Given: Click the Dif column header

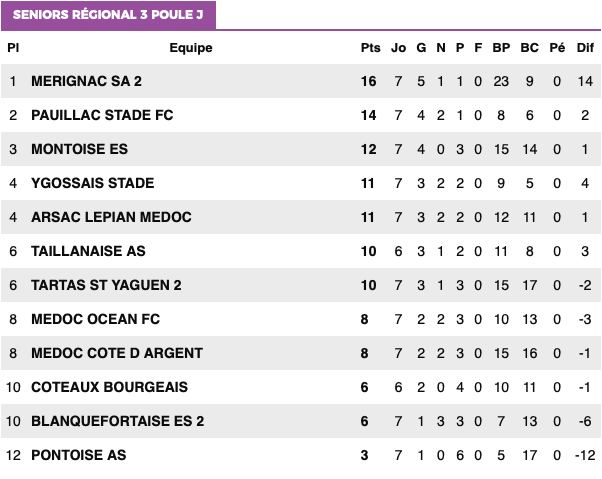Looking at the screenshot, I should [x=585, y=48].
